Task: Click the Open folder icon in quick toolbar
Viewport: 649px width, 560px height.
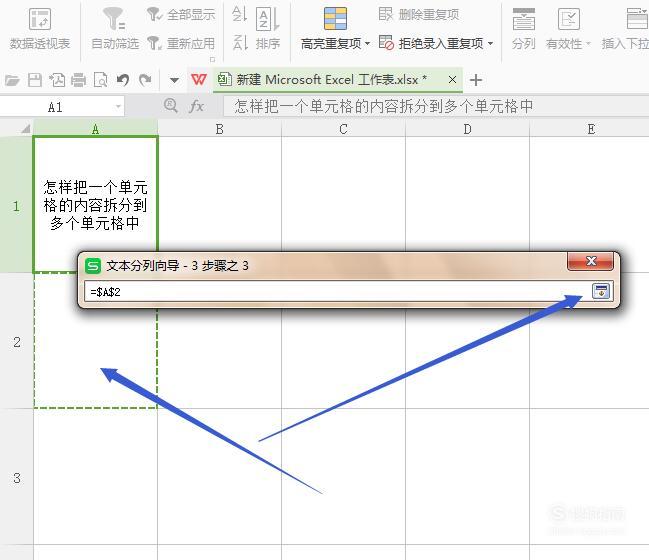Action: [x=12, y=79]
